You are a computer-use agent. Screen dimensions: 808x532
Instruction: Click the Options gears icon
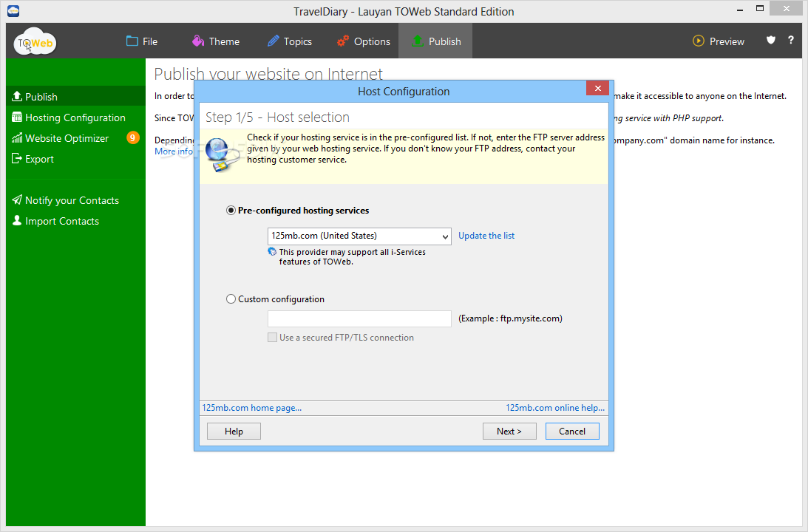tap(343, 41)
